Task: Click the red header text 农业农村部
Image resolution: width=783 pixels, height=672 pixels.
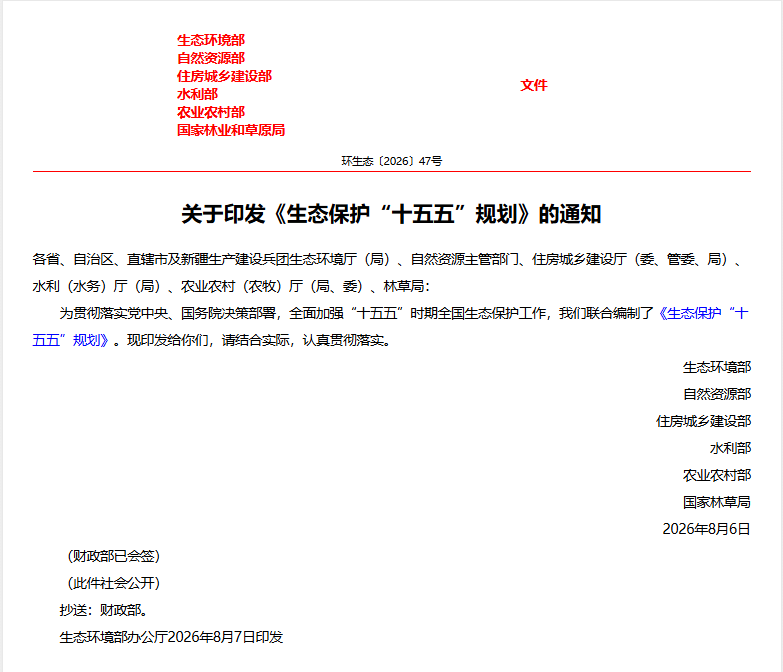Action: pyautogui.click(x=211, y=112)
